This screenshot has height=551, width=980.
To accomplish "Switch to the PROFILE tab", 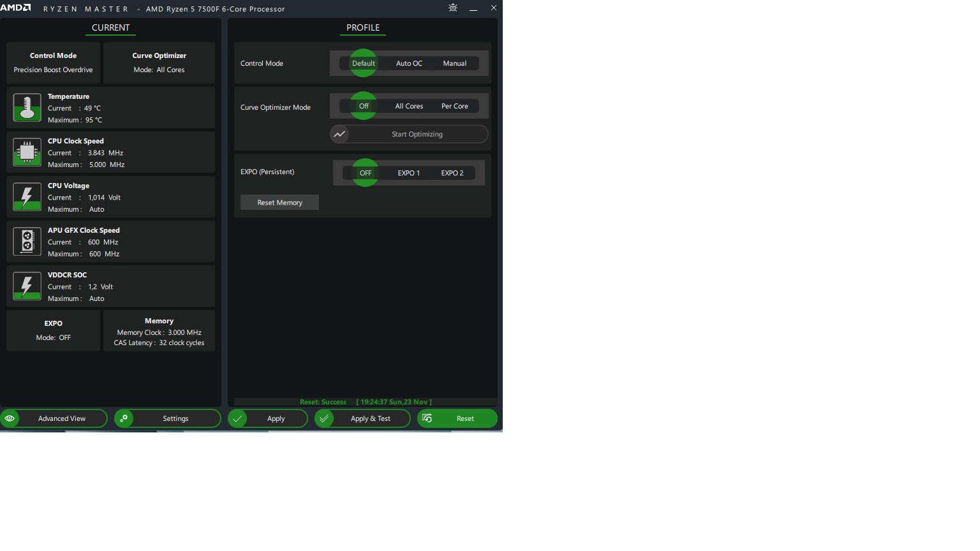I will (x=363, y=27).
